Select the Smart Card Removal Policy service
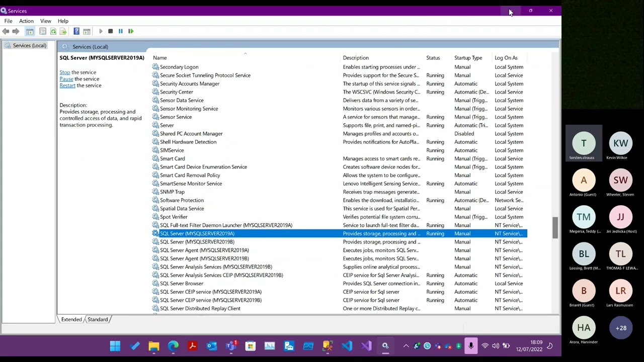 tap(340, 175)
